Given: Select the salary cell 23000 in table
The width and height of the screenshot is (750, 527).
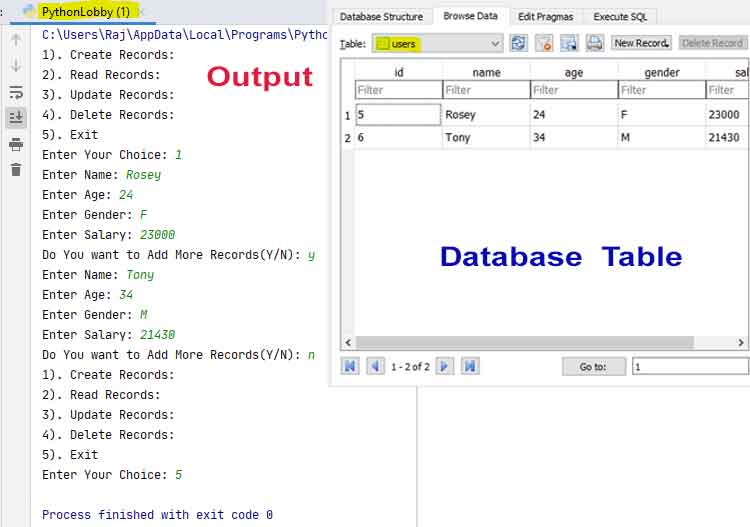Looking at the screenshot, I should pos(728,115).
